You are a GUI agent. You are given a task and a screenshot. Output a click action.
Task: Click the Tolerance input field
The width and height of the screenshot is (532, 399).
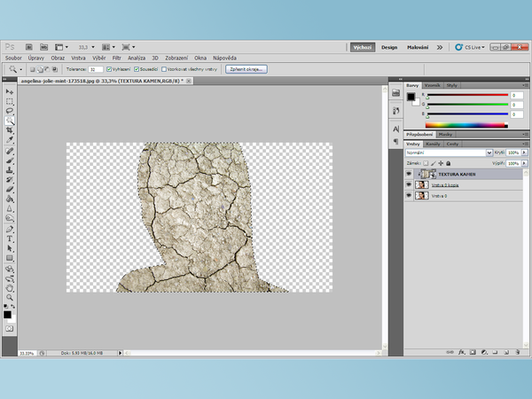[x=94, y=68]
